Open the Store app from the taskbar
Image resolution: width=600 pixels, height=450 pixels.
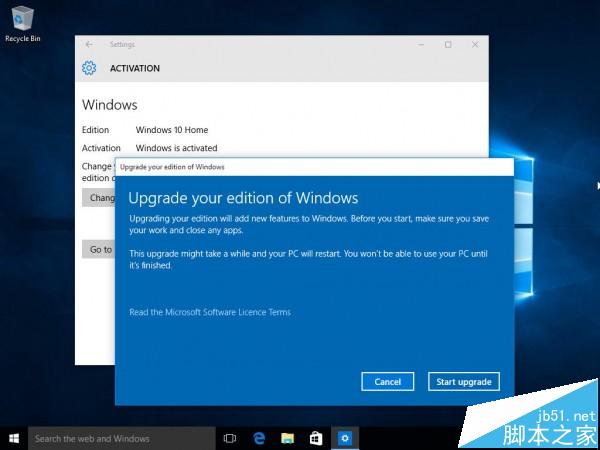coord(316,437)
